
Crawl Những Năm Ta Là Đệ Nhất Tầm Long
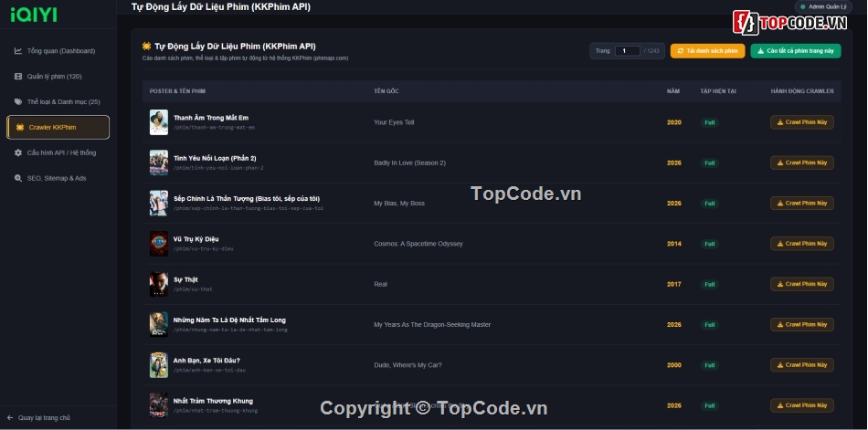coord(801,324)
